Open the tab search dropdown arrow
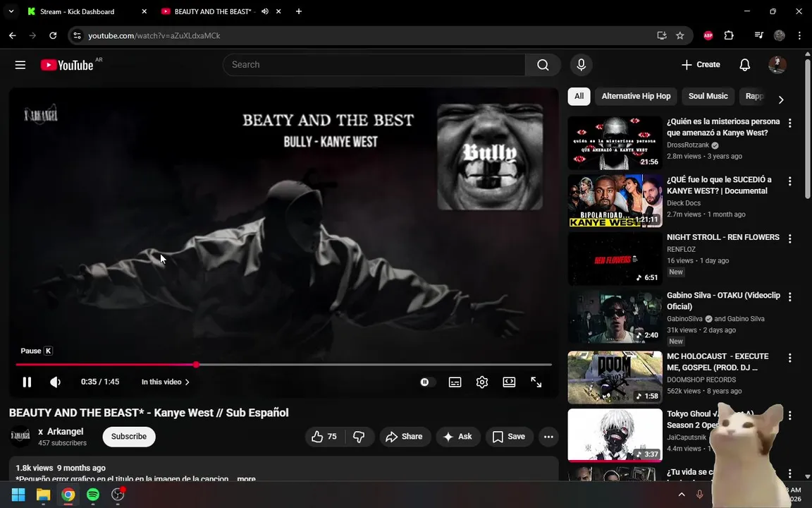The height and width of the screenshot is (508, 812). click(11, 11)
